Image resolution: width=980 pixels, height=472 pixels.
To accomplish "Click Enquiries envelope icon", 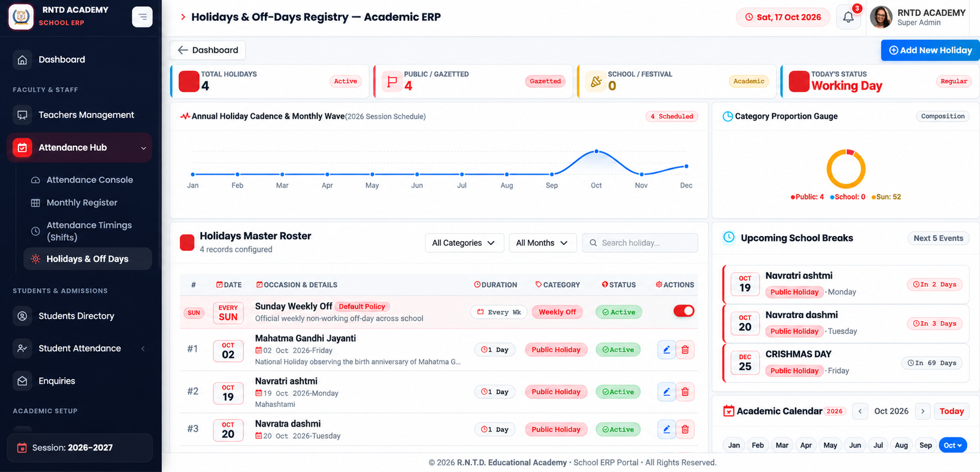I will point(23,381).
